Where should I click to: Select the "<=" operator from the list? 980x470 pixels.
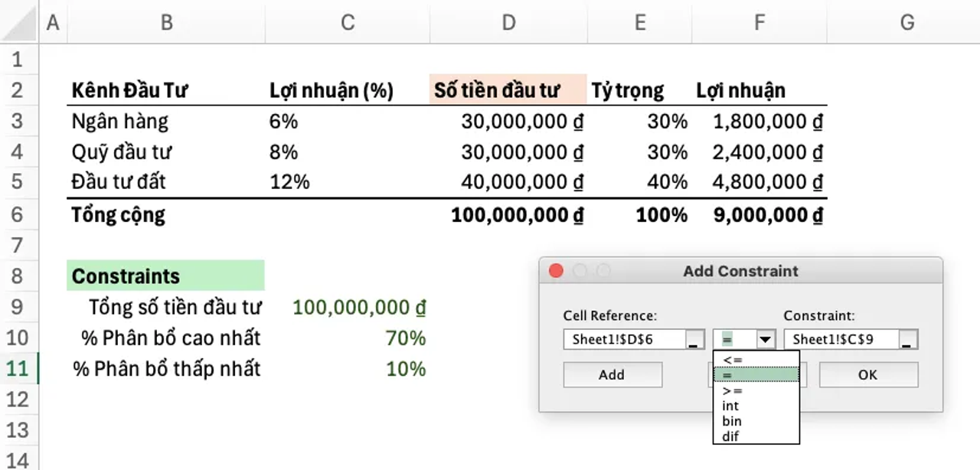[x=732, y=359]
